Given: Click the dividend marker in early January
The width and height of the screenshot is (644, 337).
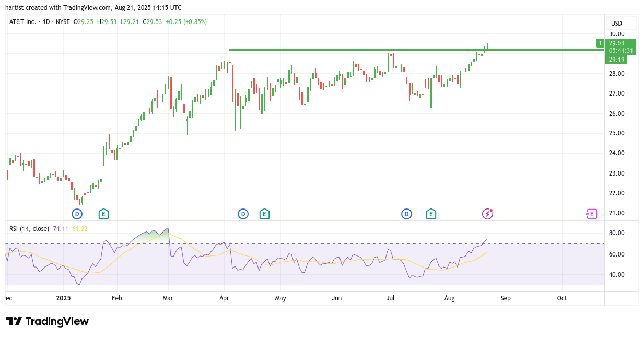Looking at the screenshot, I should (x=77, y=214).
